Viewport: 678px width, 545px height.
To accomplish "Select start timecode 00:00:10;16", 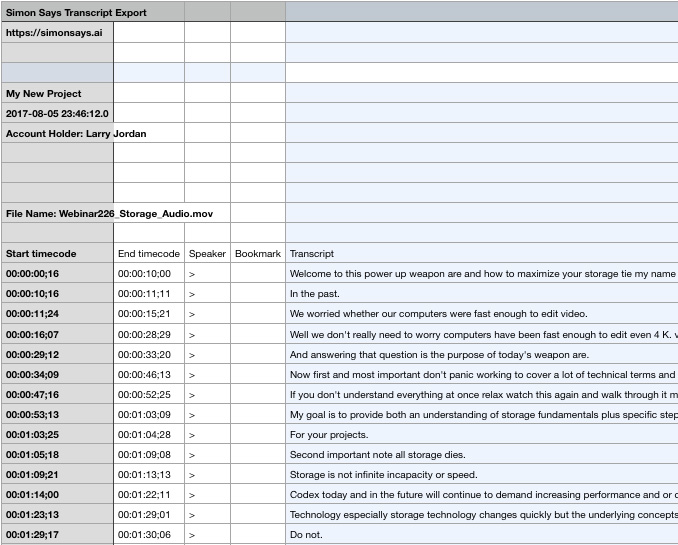I will [x=58, y=293].
